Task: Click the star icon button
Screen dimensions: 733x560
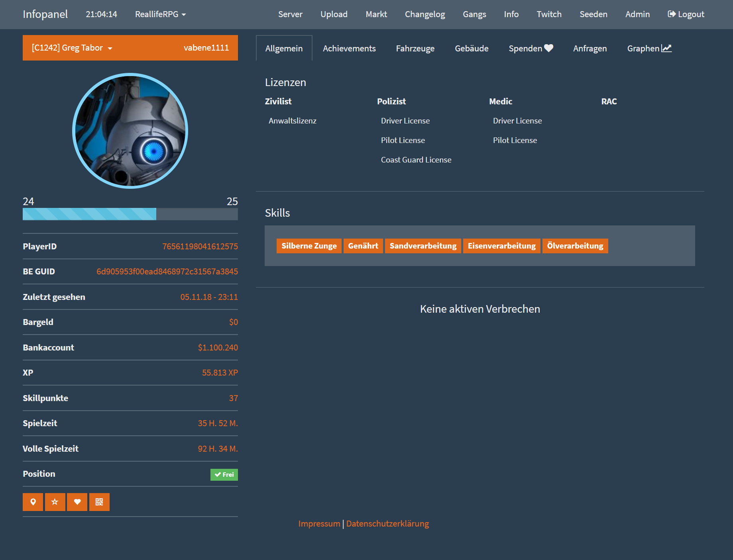Action: pyautogui.click(x=55, y=502)
